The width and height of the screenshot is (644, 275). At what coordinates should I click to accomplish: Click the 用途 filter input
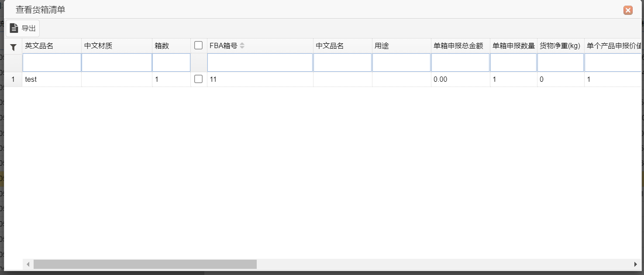401,63
